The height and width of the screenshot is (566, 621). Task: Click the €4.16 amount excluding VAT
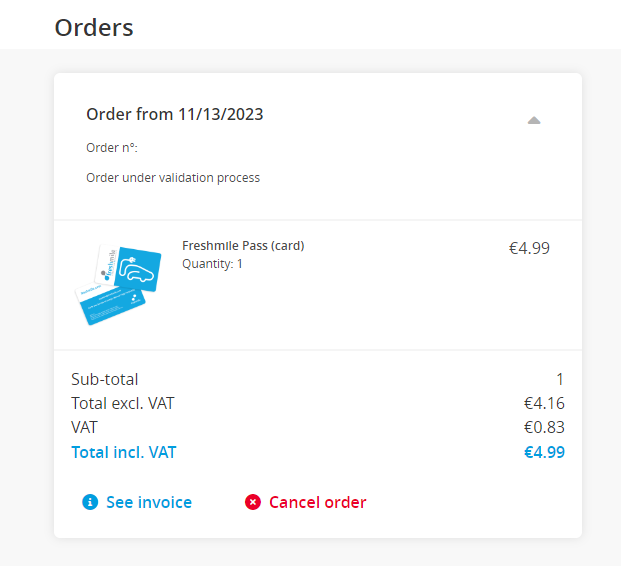(544, 404)
